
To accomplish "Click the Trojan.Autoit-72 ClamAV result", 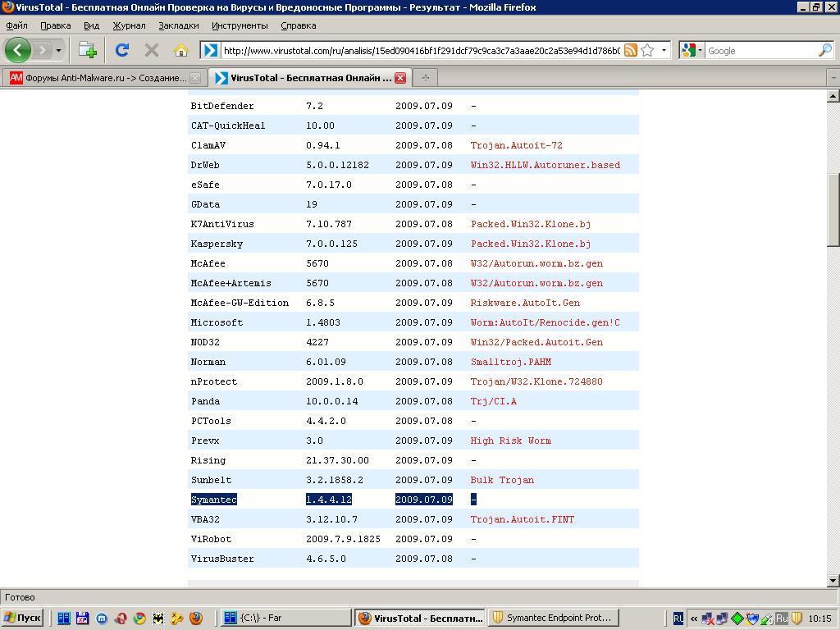I will tap(517, 145).
